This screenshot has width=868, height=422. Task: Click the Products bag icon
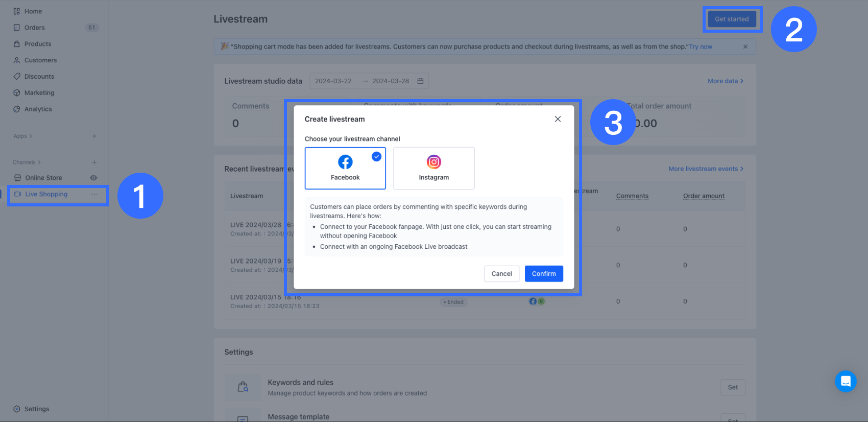click(x=17, y=44)
